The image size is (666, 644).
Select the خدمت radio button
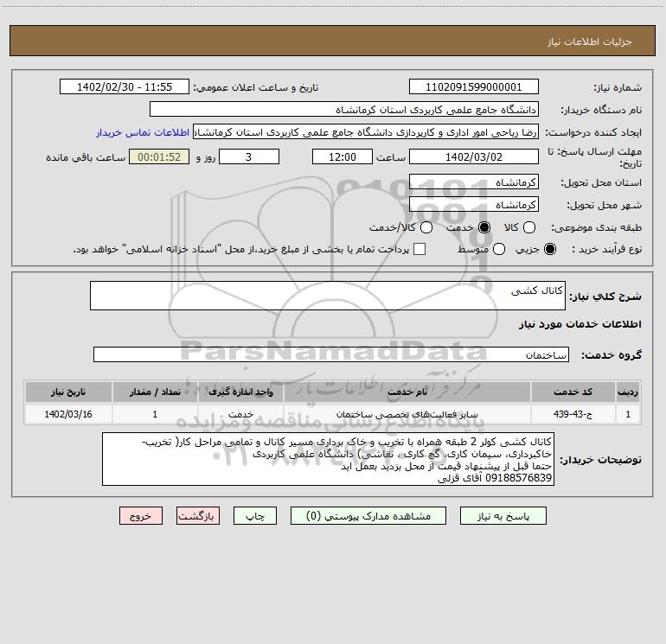coord(484,227)
